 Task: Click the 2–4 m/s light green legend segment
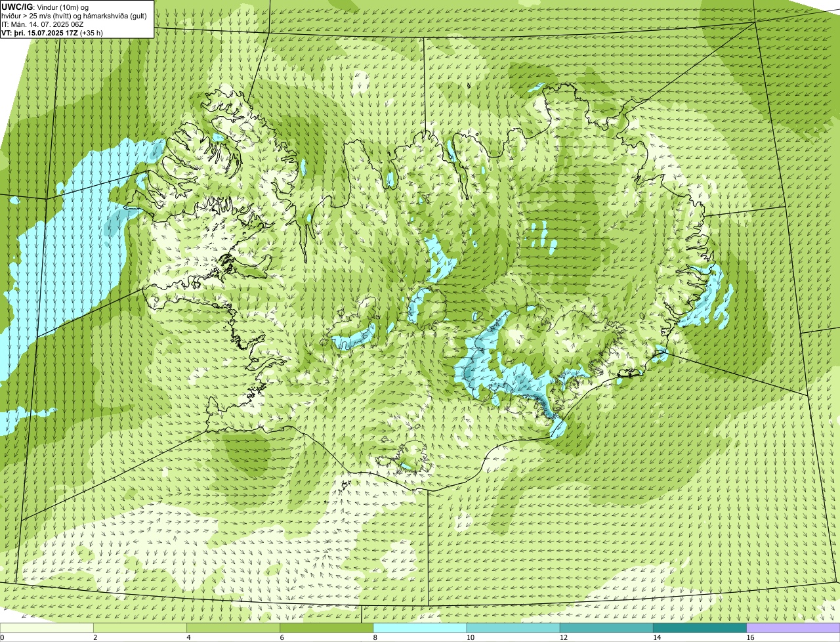(x=141, y=628)
